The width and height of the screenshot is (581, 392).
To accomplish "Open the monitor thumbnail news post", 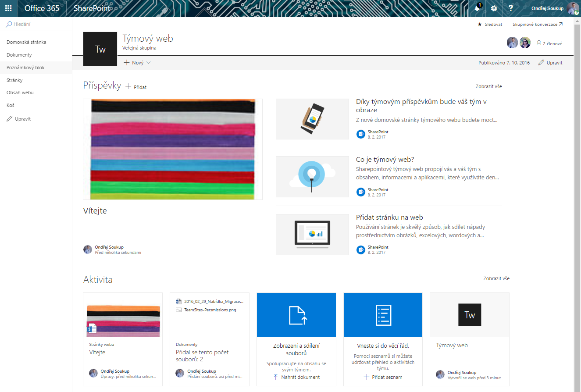I will tap(312, 235).
